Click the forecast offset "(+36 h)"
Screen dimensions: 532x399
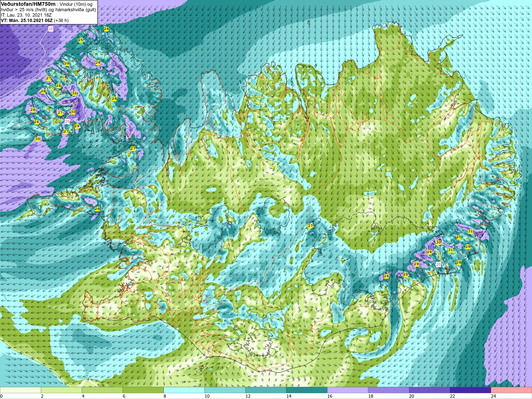click(62, 20)
